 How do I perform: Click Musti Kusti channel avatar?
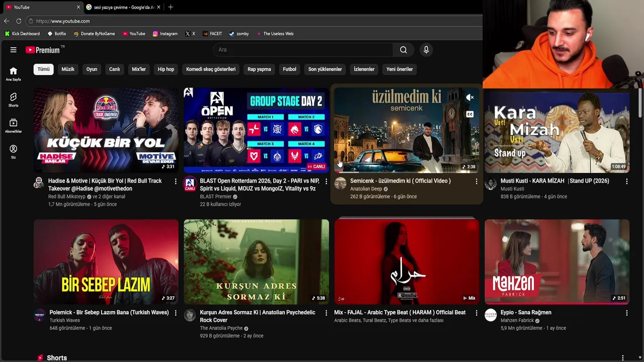click(491, 183)
